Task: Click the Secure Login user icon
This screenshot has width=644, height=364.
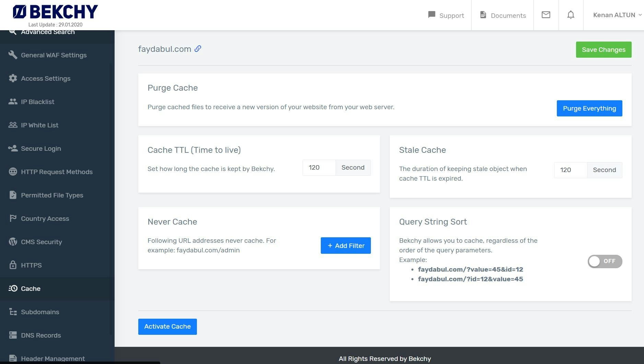Action: click(13, 148)
